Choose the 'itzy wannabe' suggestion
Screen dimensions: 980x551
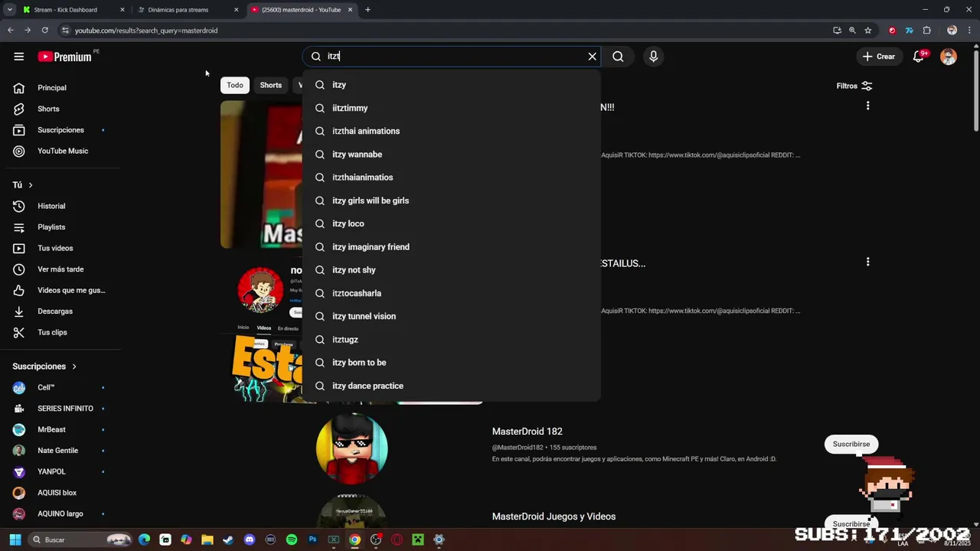click(x=452, y=155)
